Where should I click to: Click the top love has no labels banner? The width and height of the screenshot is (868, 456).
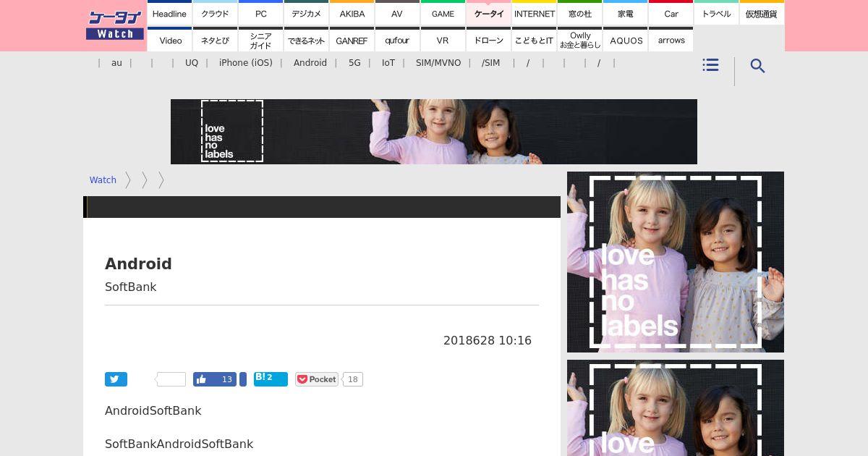(434, 132)
